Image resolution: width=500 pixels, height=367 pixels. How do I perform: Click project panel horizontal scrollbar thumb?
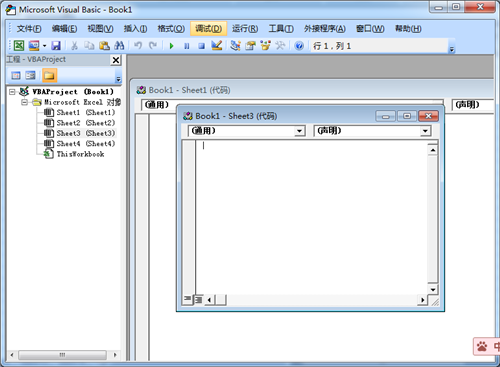pyautogui.click(x=62, y=355)
